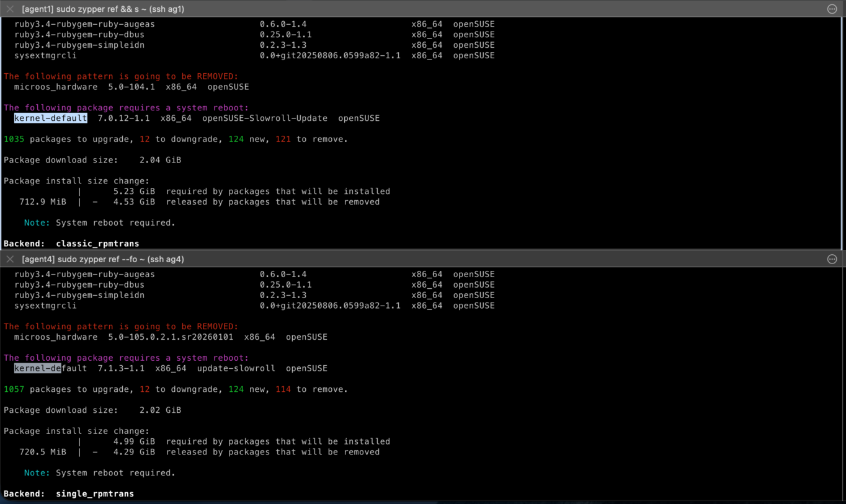Close the agent1 terminal pane with its X icon

click(10, 9)
